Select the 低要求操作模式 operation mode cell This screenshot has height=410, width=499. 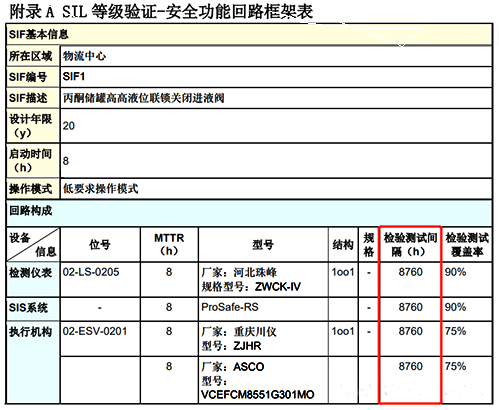click(x=276, y=189)
